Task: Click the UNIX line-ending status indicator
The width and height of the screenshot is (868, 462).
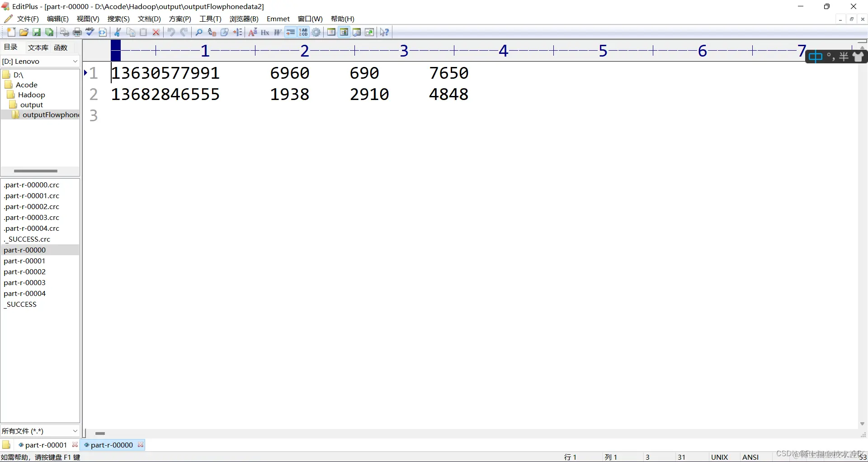Action: tap(719, 457)
